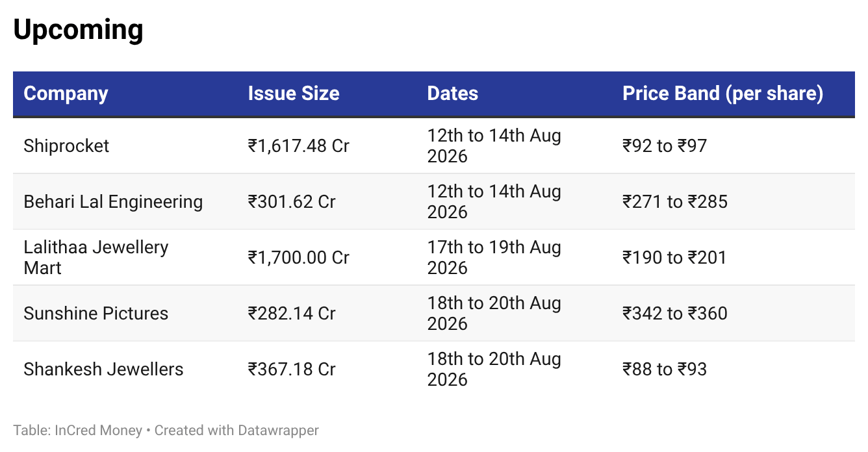
Task: Select the ₹1,700.00 Cr issue size cell
Action: pos(299,258)
